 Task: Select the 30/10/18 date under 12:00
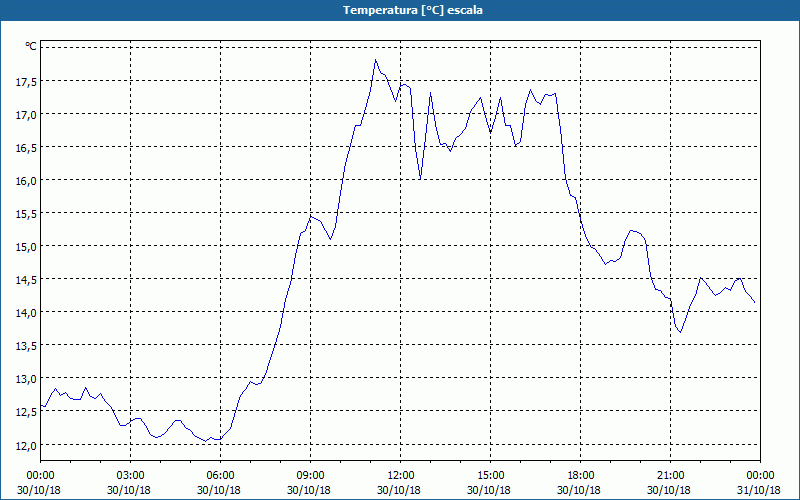[x=399, y=490]
